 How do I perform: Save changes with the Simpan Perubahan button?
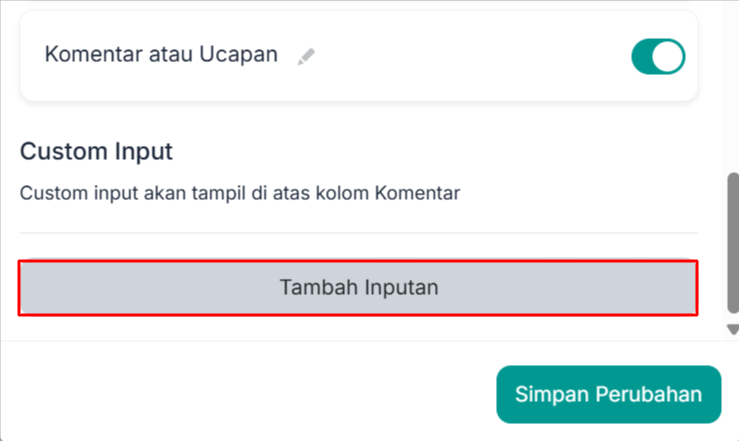(x=608, y=394)
